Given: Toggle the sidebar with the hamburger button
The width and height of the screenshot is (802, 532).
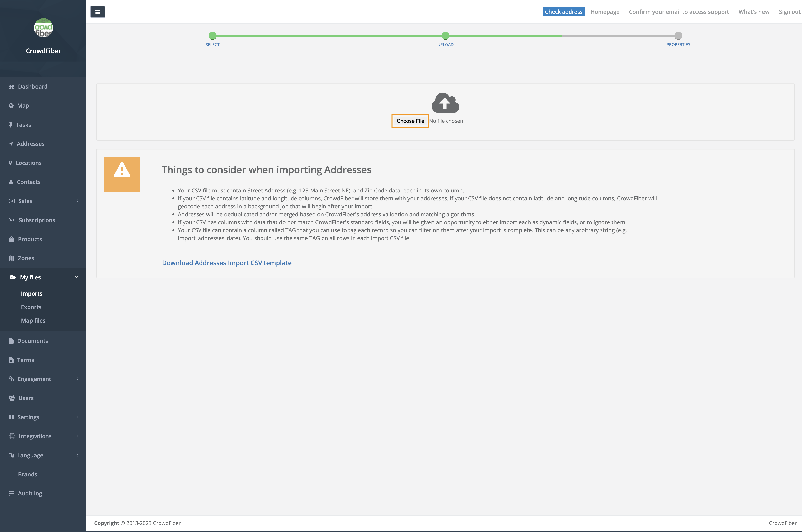Looking at the screenshot, I should (x=97, y=12).
